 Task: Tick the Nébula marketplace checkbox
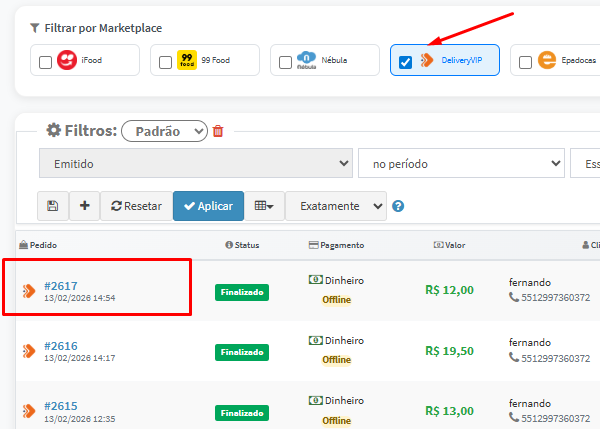285,62
